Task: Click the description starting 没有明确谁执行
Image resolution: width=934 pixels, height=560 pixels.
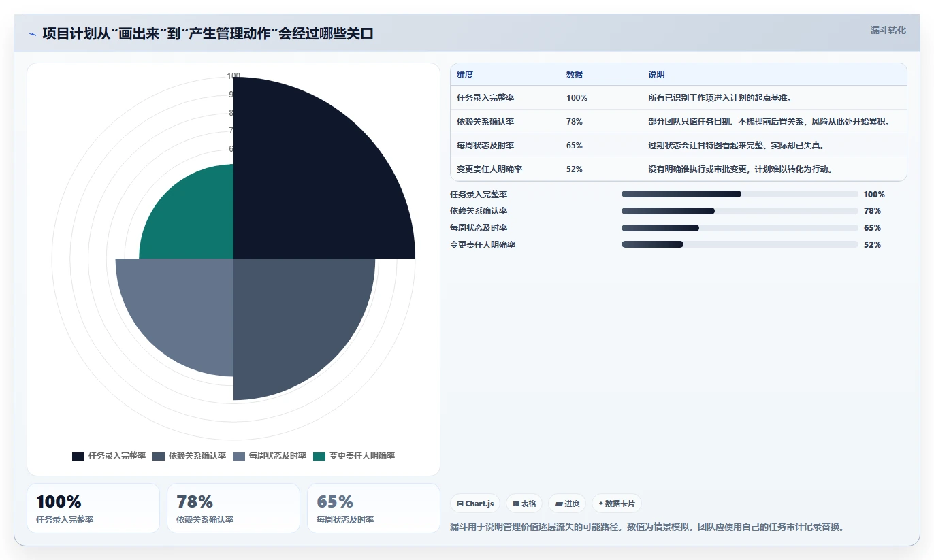Action: 741,169
